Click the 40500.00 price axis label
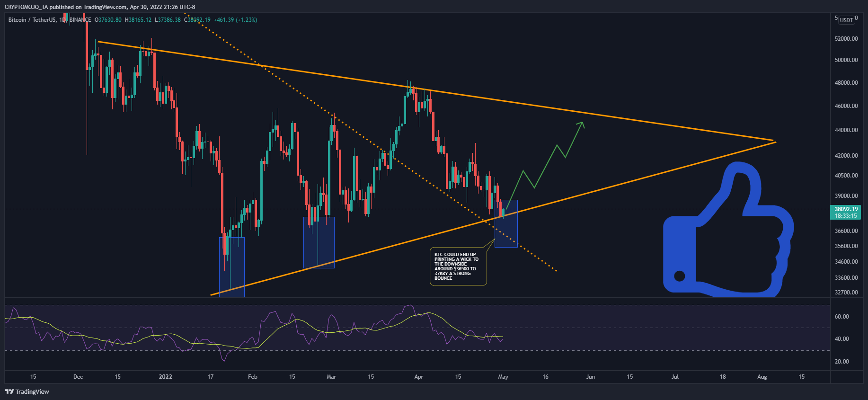 [x=846, y=176]
